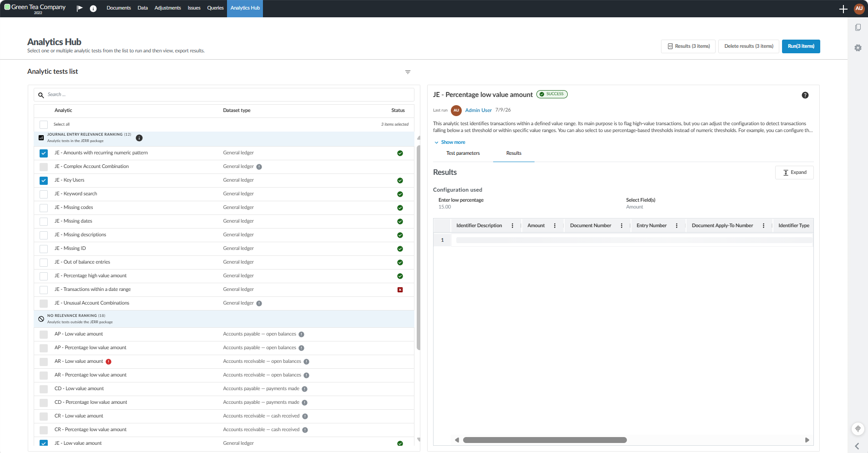Image resolution: width=868 pixels, height=453 pixels.
Task: Open Document Apply-To Number column menu
Action: (x=763, y=225)
